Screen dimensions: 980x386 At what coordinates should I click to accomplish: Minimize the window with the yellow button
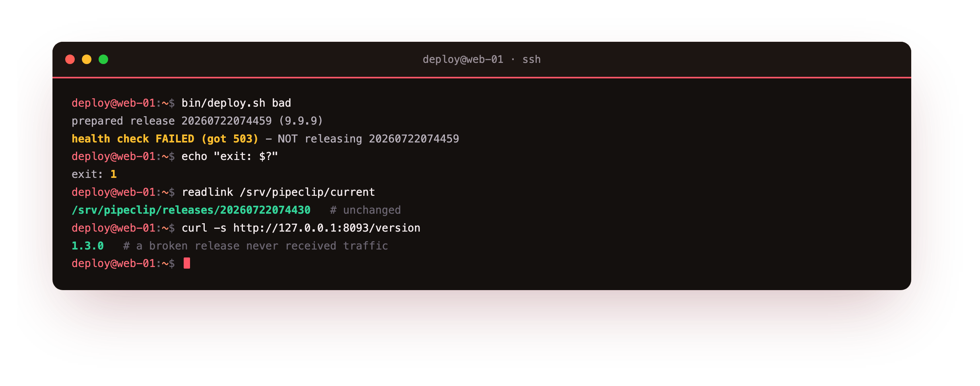tap(87, 59)
